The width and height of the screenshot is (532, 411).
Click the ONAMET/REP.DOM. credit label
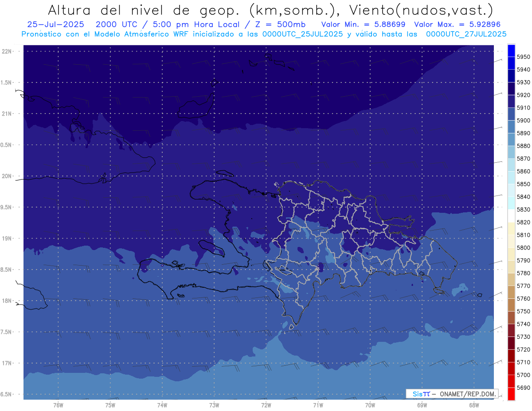468,394
